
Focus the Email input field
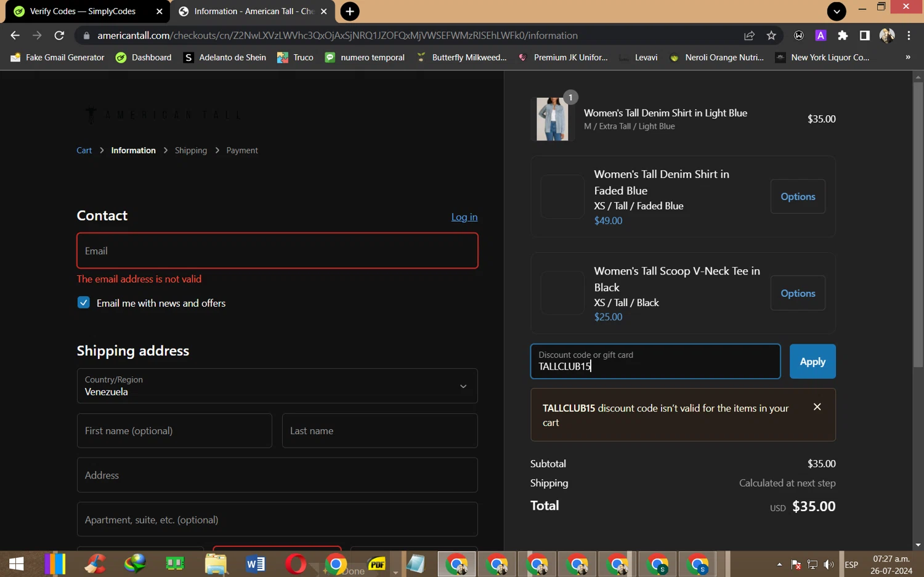(x=277, y=251)
